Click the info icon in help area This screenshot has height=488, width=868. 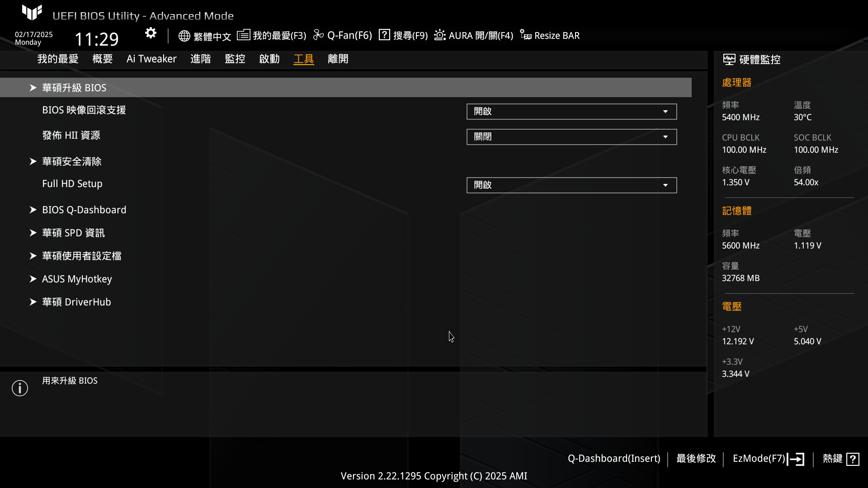(20, 388)
